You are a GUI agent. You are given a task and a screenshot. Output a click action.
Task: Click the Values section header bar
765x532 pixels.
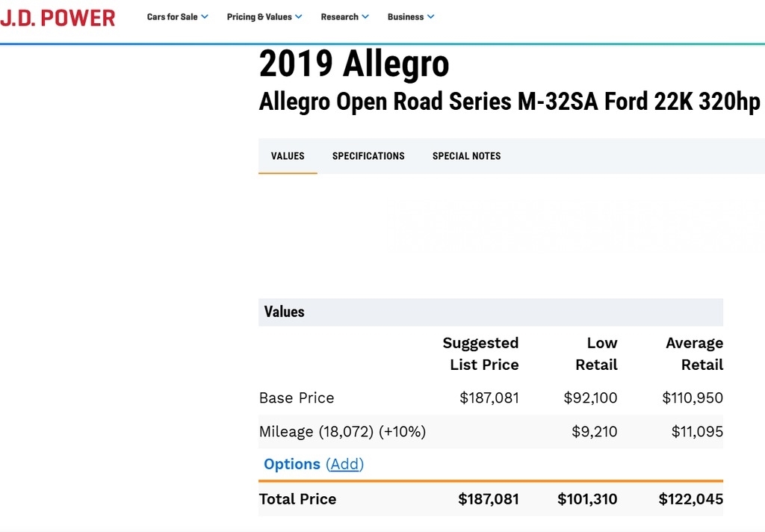[490, 312]
